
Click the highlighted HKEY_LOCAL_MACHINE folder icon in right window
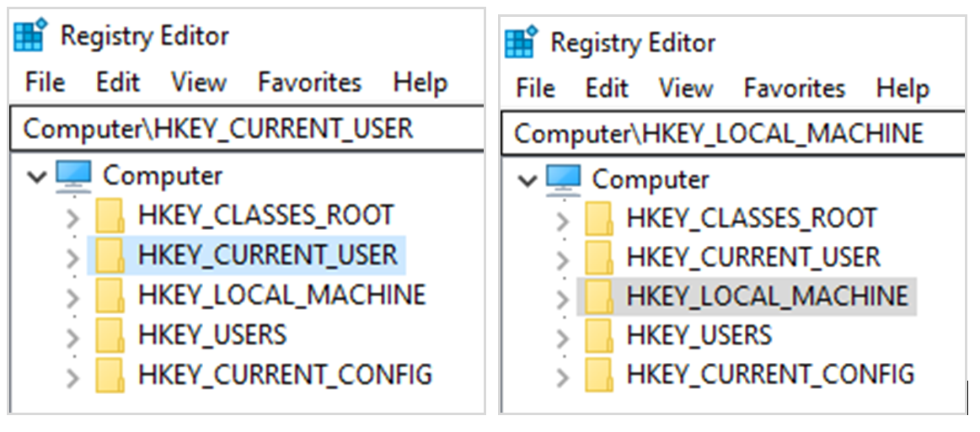pyautogui.click(x=599, y=296)
